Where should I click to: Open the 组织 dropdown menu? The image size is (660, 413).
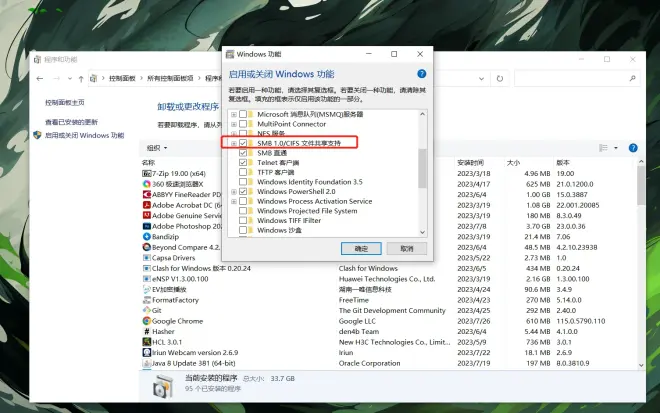156,148
